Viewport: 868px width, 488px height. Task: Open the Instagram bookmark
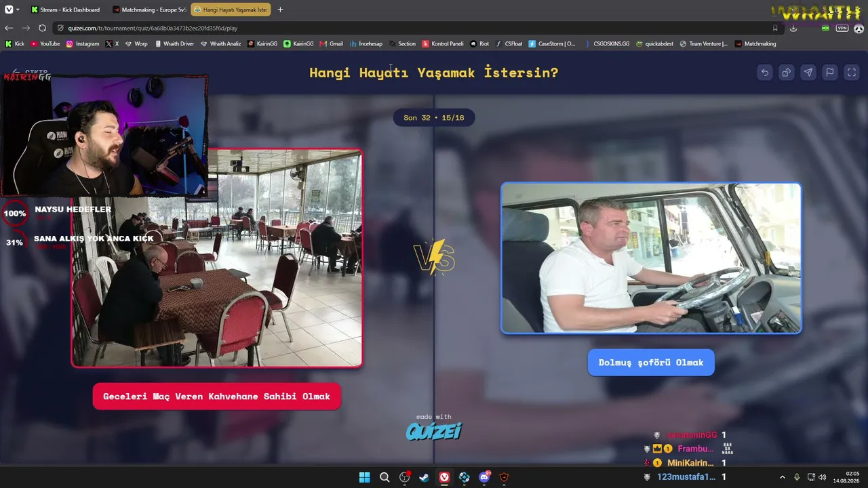tap(83, 44)
